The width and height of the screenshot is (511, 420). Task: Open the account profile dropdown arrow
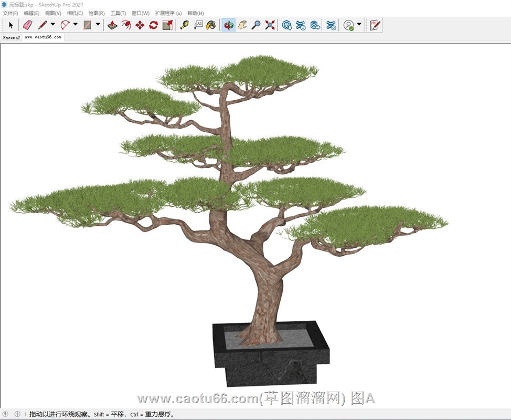tap(359, 24)
